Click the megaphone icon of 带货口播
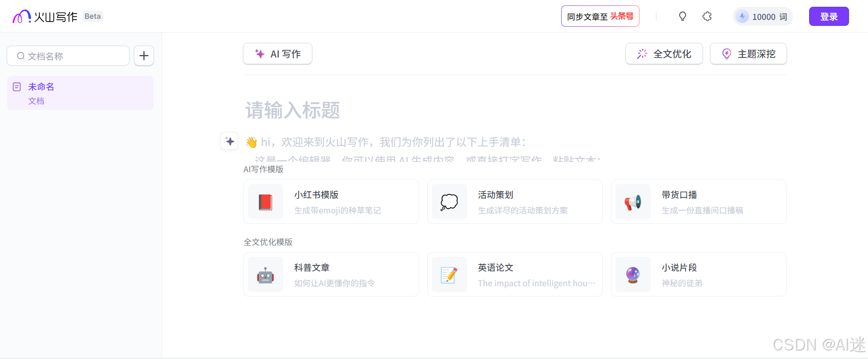 (633, 202)
